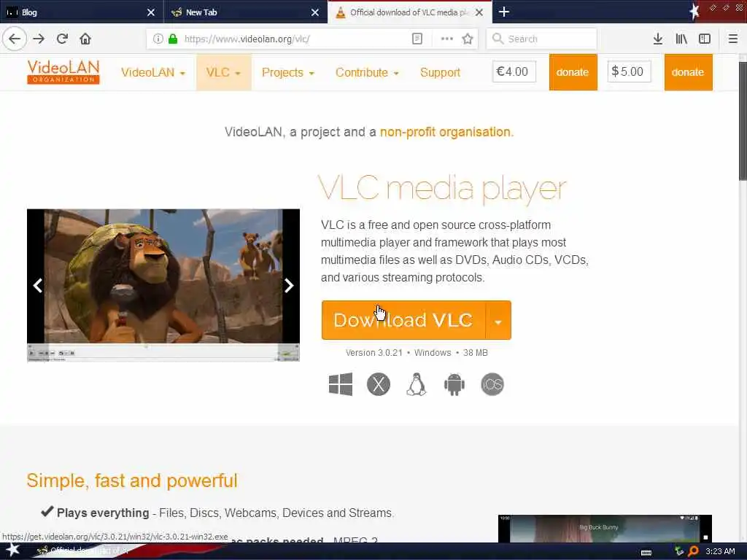Viewport: 747px width, 560px height.
Task: Open the library bookshelf icon
Action: pos(681,39)
